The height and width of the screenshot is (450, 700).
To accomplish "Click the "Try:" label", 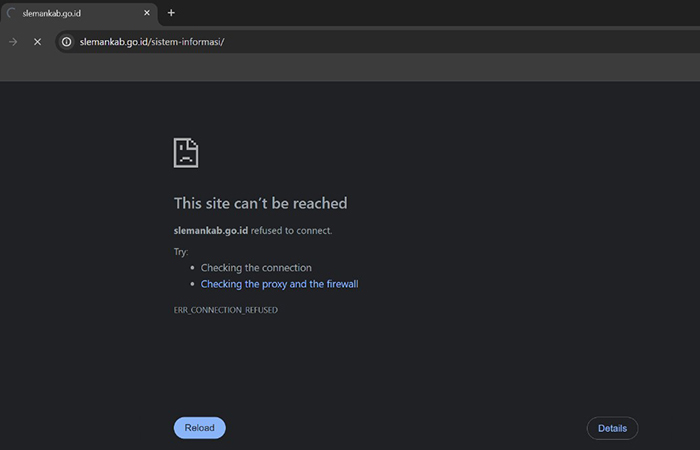I will pyautogui.click(x=181, y=252).
